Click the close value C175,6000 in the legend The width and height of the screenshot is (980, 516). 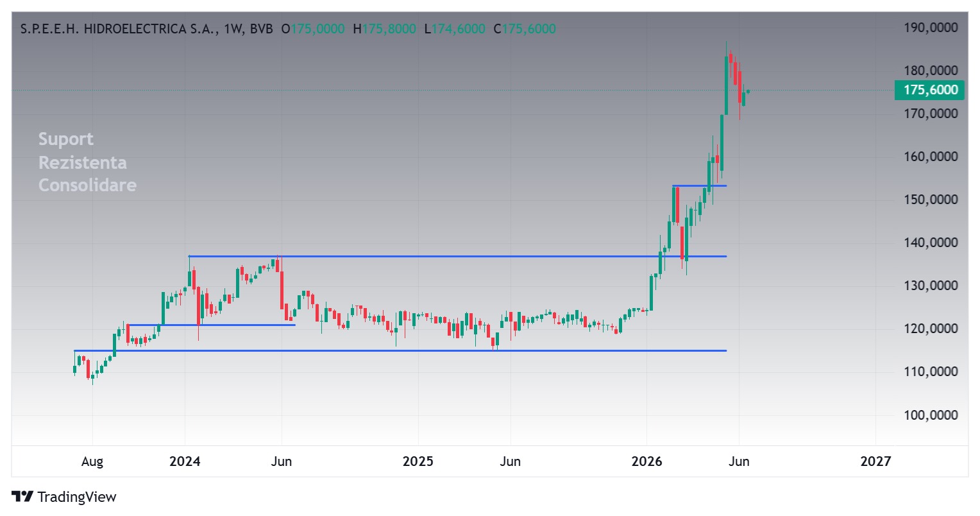pos(525,29)
